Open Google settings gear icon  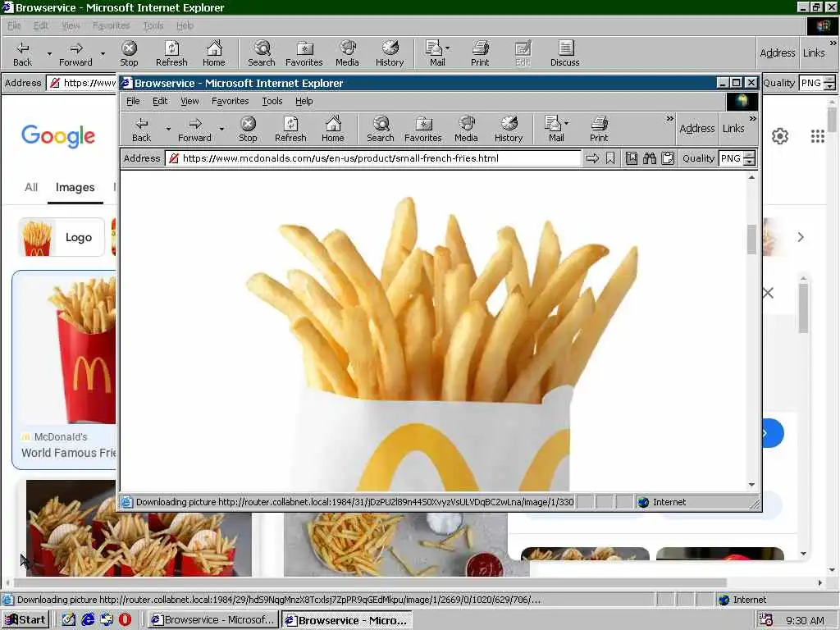click(780, 136)
